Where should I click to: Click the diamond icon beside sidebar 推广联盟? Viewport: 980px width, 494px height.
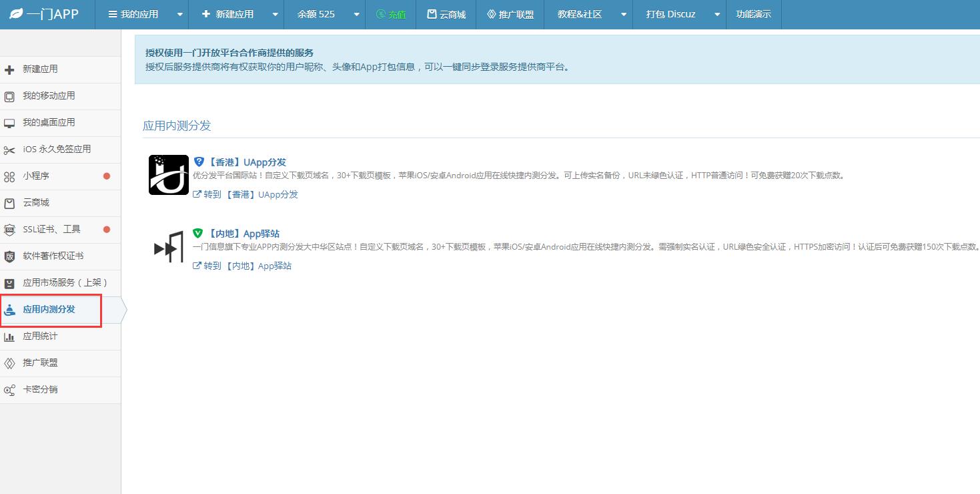[x=9, y=363]
